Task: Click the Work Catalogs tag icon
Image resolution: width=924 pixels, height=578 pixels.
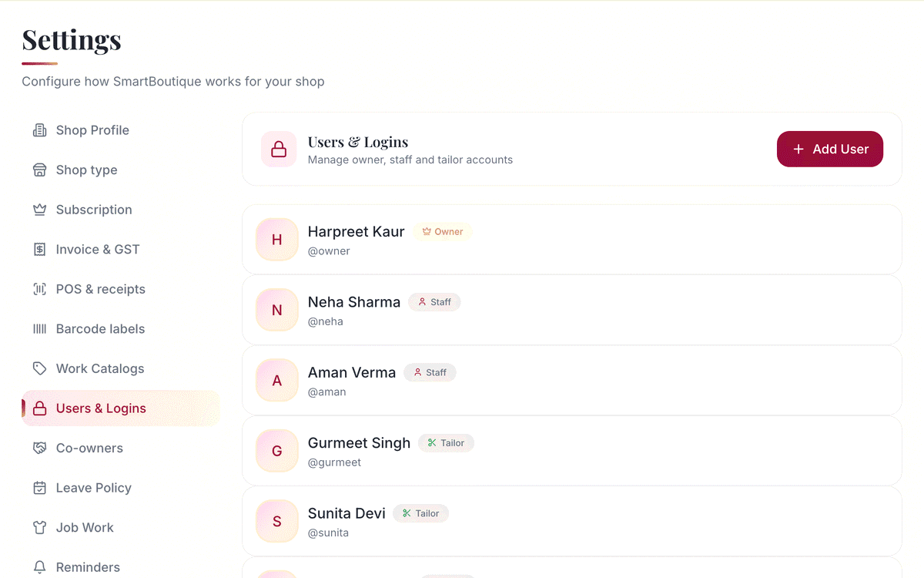Action: point(39,368)
